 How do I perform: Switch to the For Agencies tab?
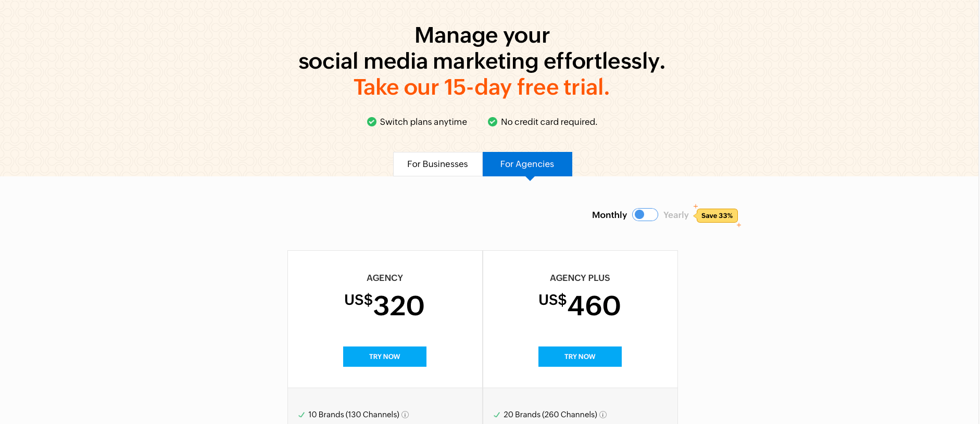(527, 164)
